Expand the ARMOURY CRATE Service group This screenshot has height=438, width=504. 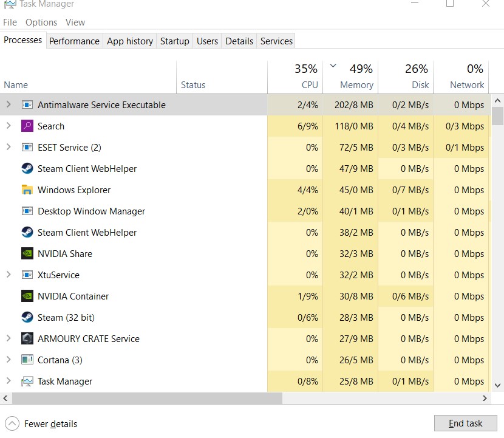9,338
